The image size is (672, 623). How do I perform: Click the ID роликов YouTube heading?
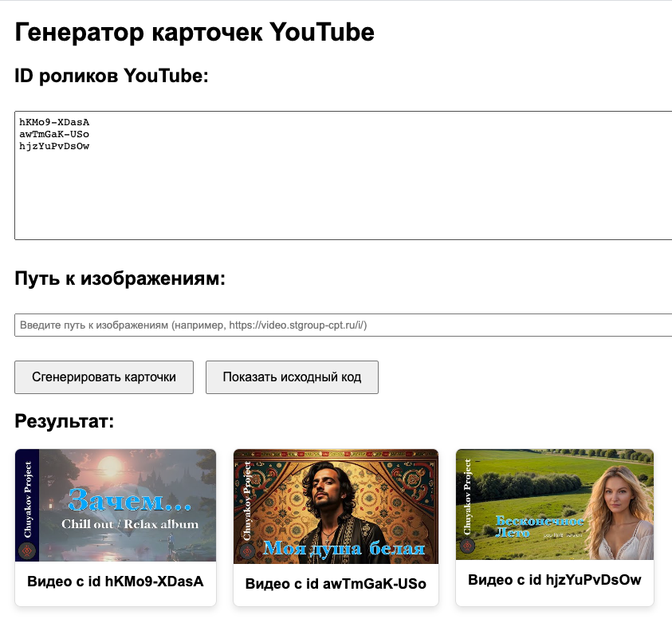click(x=112, y=76)
